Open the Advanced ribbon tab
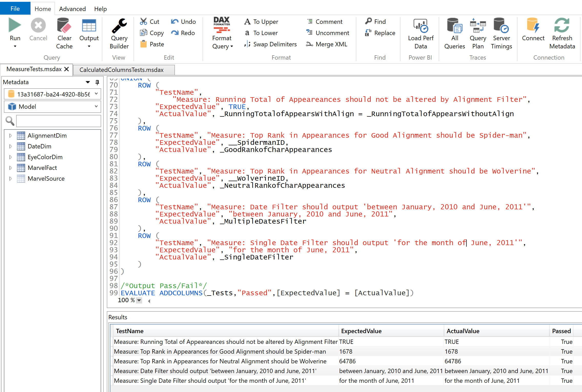The width and height of the screenshot is (582, 392). [72, 9]
